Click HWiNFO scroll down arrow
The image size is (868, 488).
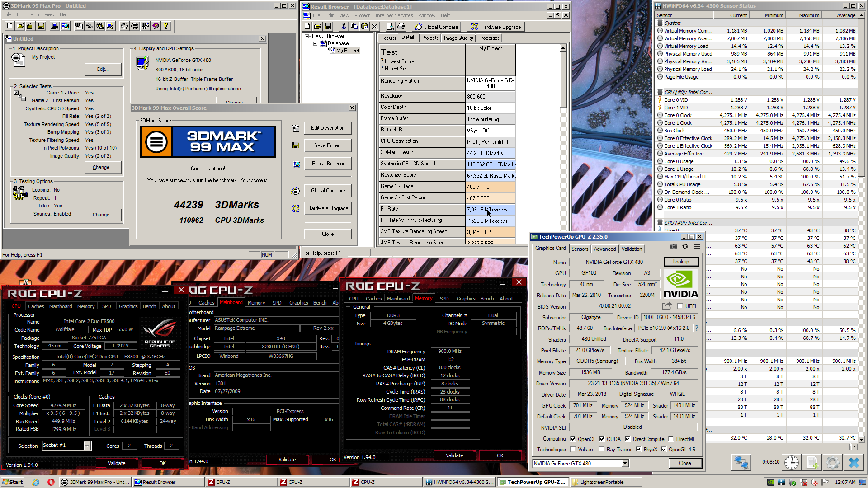(x=862, y=439)
